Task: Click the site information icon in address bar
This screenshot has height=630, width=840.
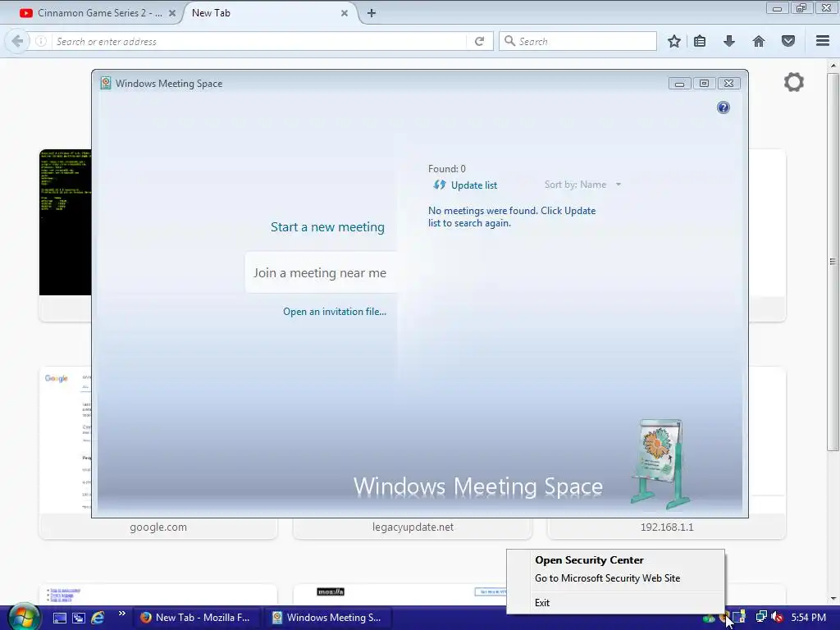Action: point(41,41)
